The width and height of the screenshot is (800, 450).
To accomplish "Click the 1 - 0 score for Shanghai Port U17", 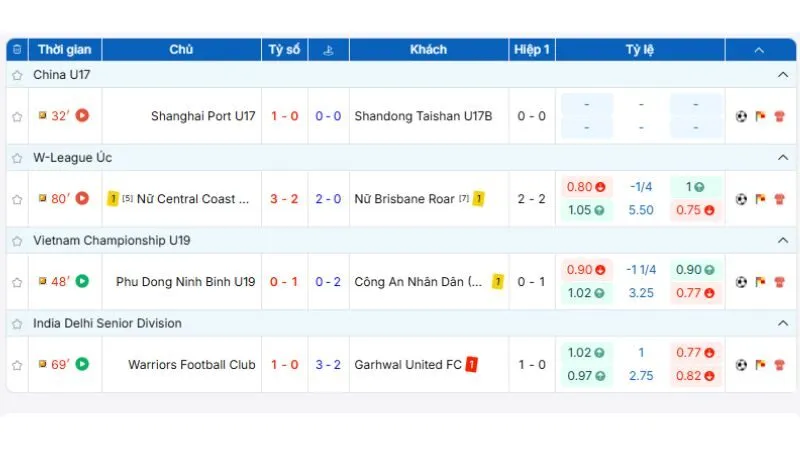I will [284, 116].
